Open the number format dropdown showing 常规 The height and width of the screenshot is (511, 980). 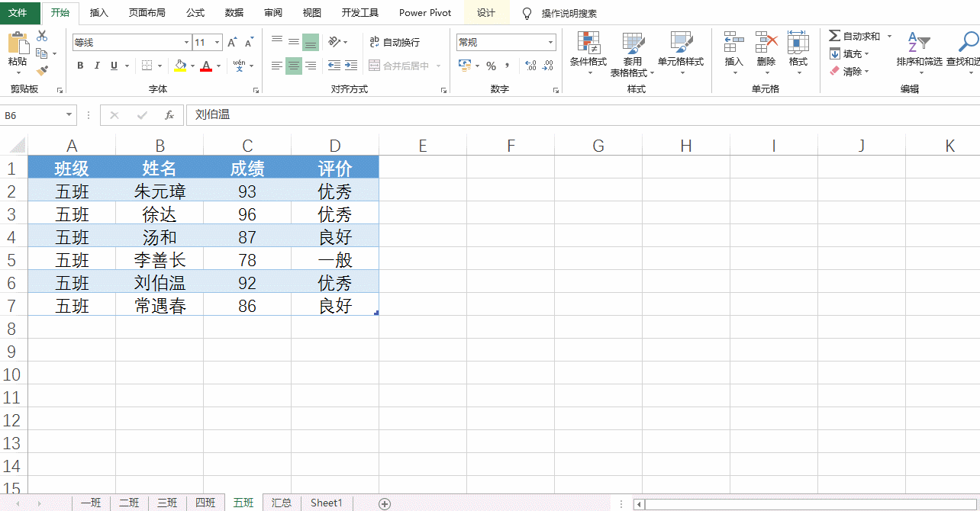[x=505, y=42]
